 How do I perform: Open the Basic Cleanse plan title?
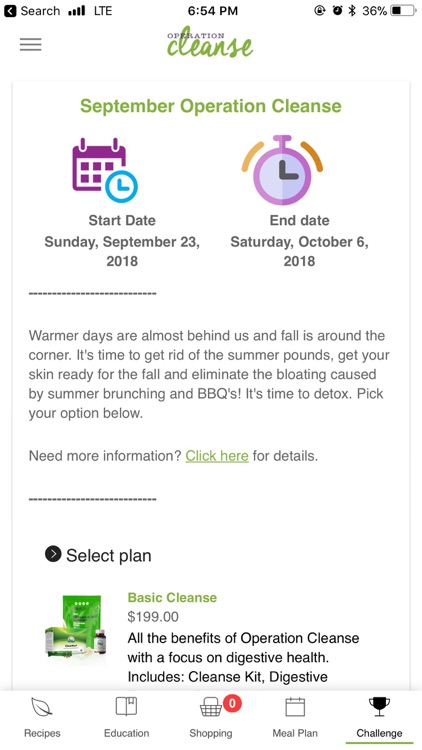pyautogui.click(x=172, y=597)
